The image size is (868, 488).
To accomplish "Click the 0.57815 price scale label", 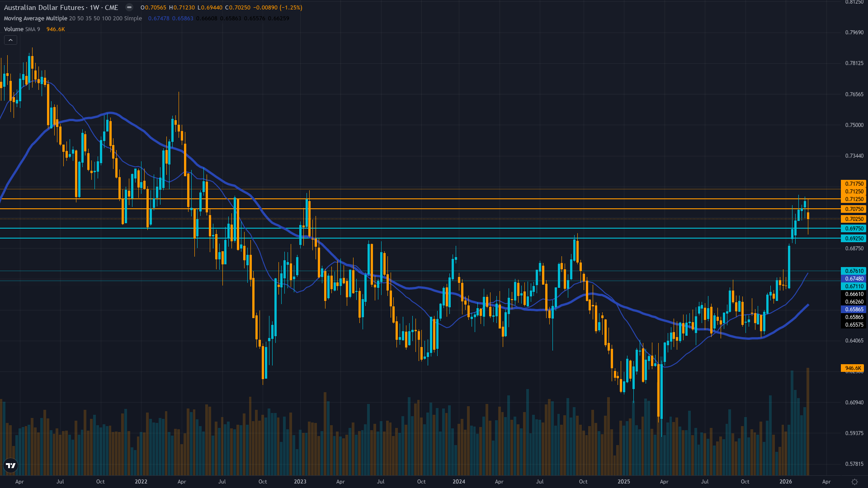I will point(854,464).
